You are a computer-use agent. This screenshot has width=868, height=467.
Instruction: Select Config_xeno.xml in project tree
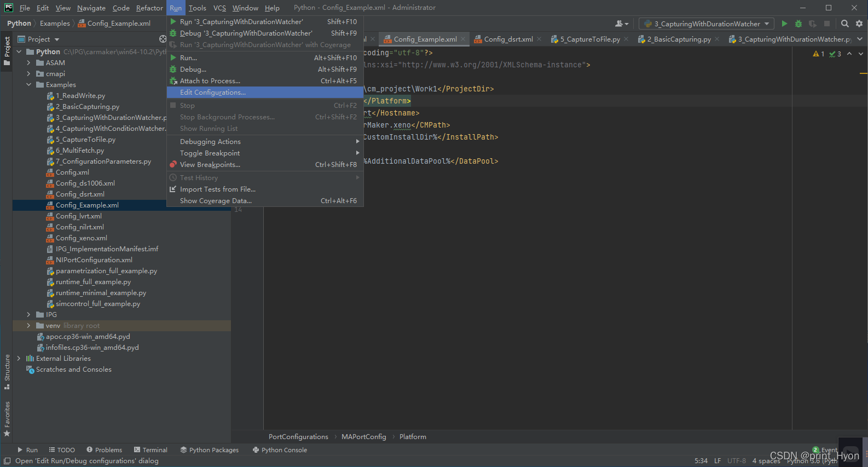[x=82, y=238]
